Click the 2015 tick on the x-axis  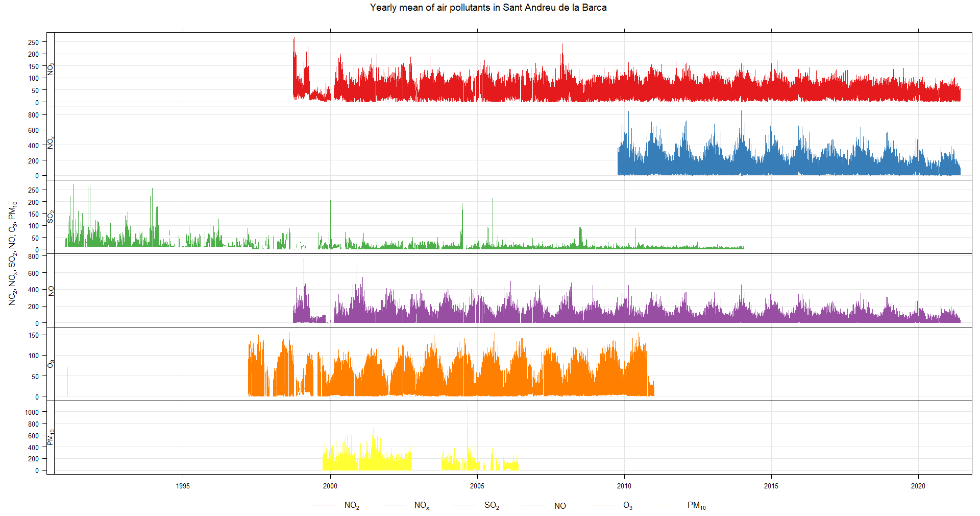771,486
